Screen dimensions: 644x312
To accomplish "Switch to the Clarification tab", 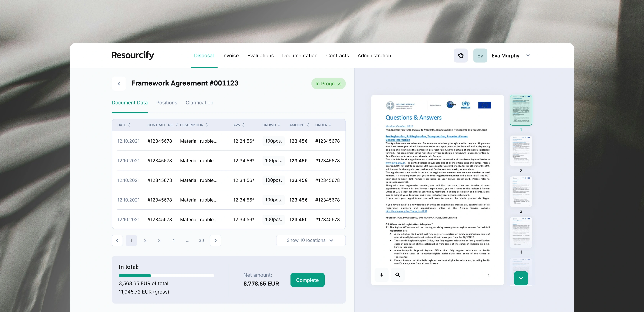I will pyautogui.click(x=200, y=103).
